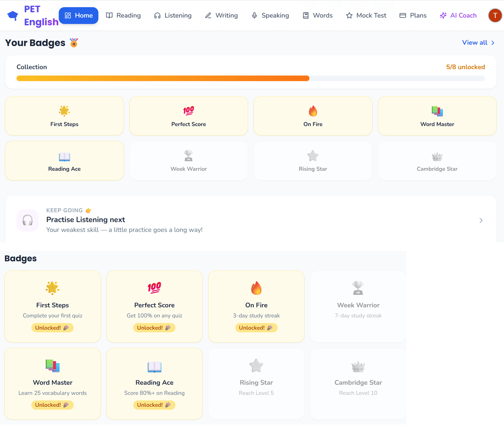Screen dimensions: 504x429
Task: Click the Rising Star icon in the lower Badges grid
Action: [x=256, y=365]
